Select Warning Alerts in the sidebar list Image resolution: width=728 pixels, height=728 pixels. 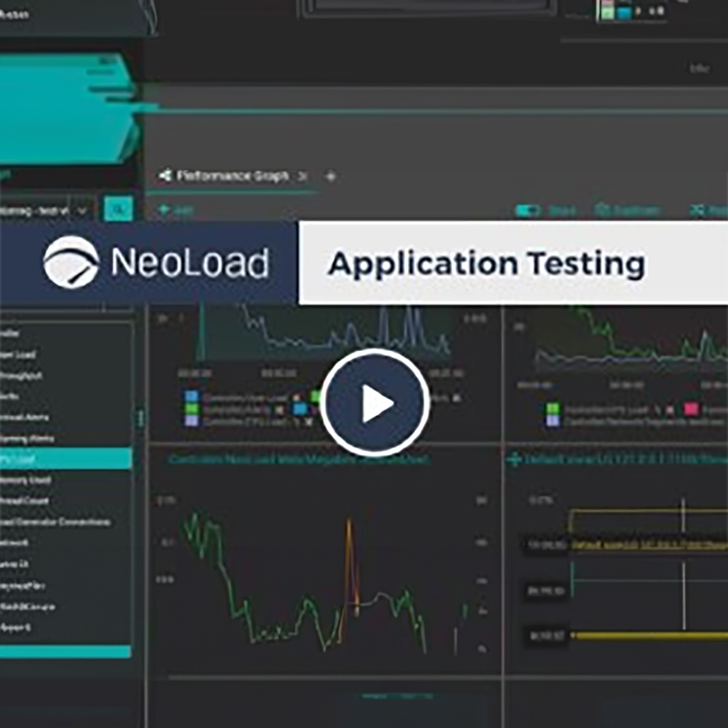(27, 439)
